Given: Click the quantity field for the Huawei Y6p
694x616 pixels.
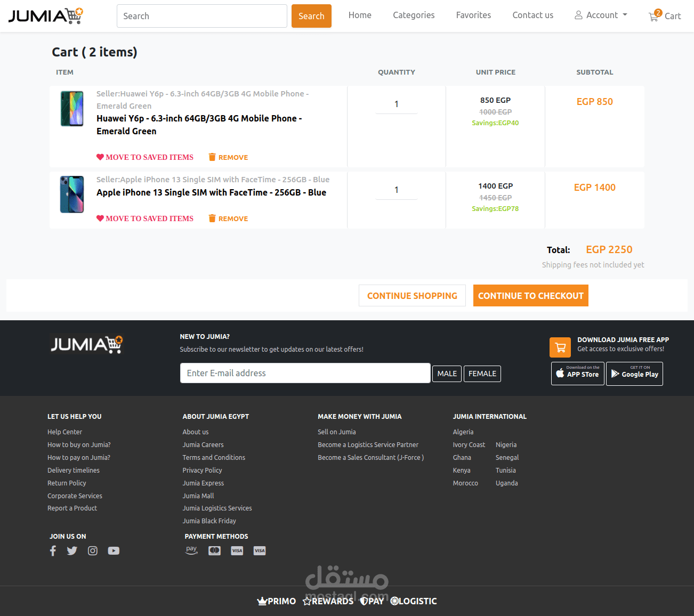Looking at the screenshot, I should pos(396,104).
